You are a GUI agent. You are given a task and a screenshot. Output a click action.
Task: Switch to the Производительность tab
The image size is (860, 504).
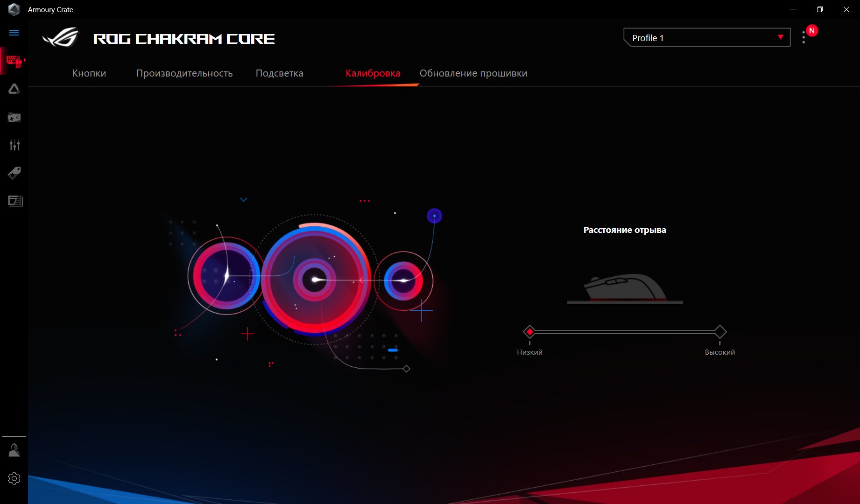click(184, 73)
